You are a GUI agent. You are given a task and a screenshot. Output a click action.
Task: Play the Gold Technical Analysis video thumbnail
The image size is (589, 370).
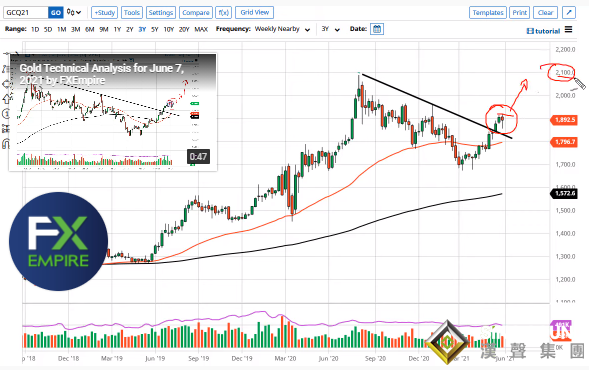[x=113, y=112]
